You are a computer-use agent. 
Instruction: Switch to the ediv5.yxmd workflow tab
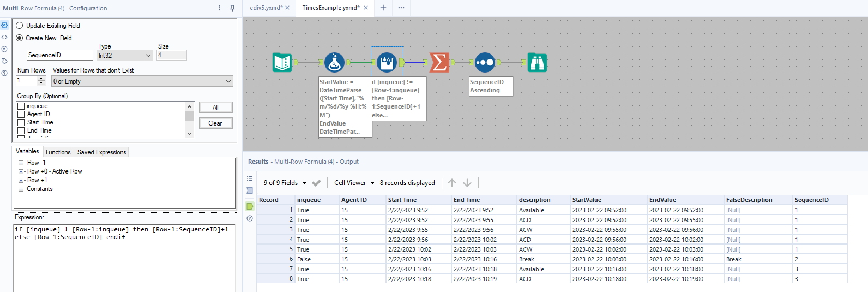pos(266,8)
